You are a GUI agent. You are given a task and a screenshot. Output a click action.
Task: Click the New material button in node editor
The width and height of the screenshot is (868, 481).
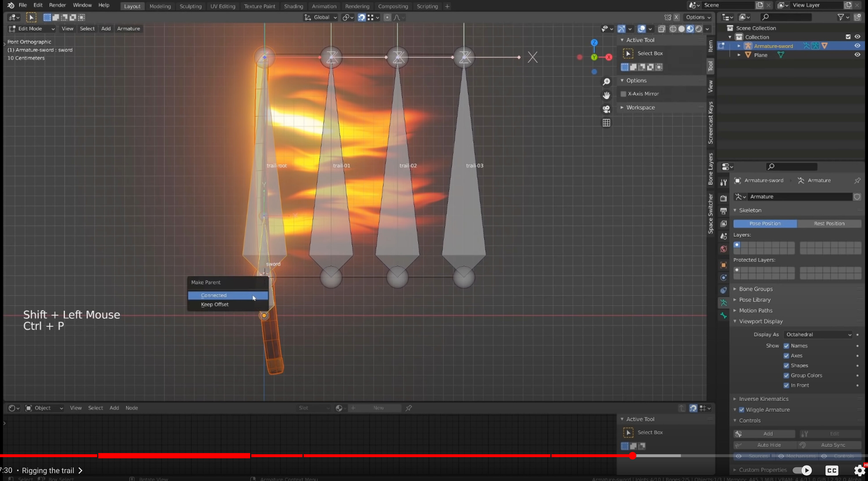coord(375,408)
